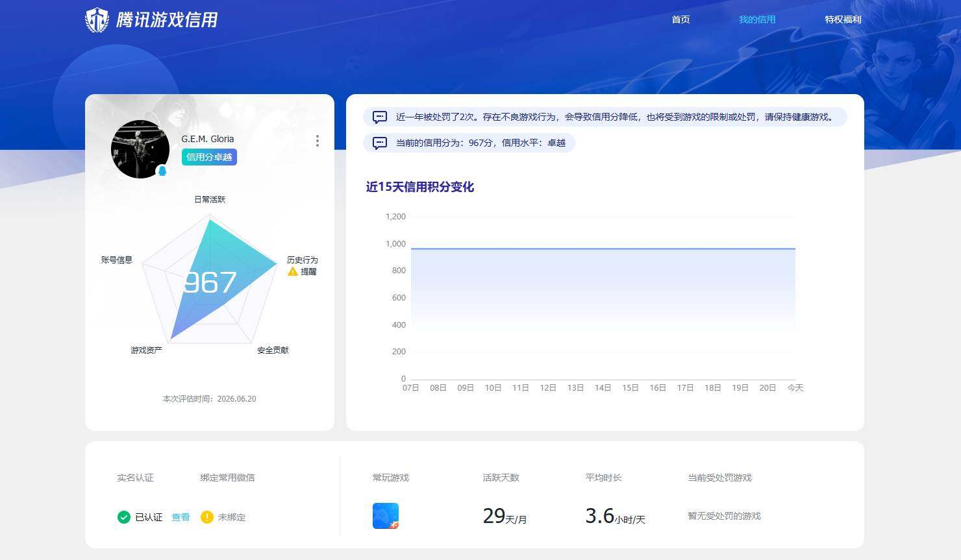Click the yellow 未绑定 exclamation icon
This screenshot has width=961, height=560.
(207, 517)
